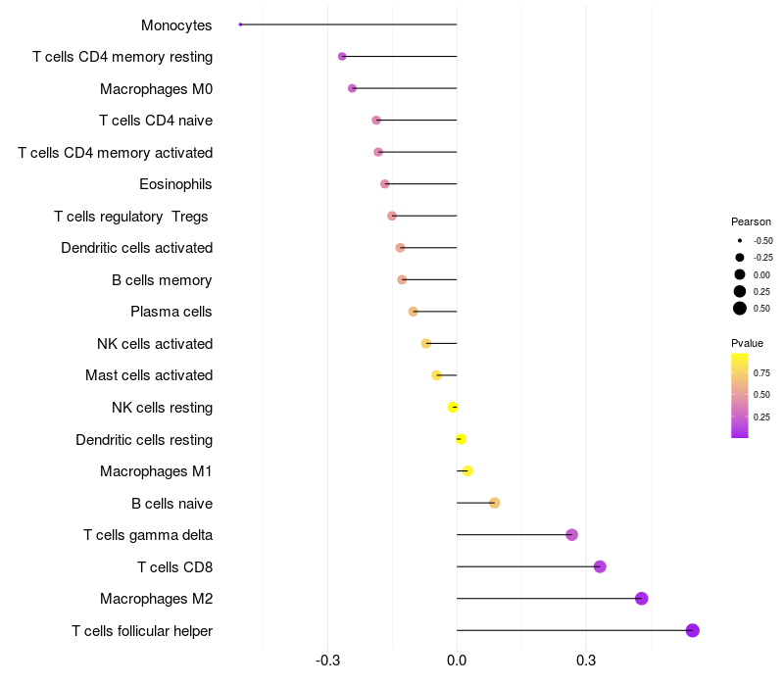
Task: Click the 0.3 x-axis tick label
Action: (x=586, y=661)
